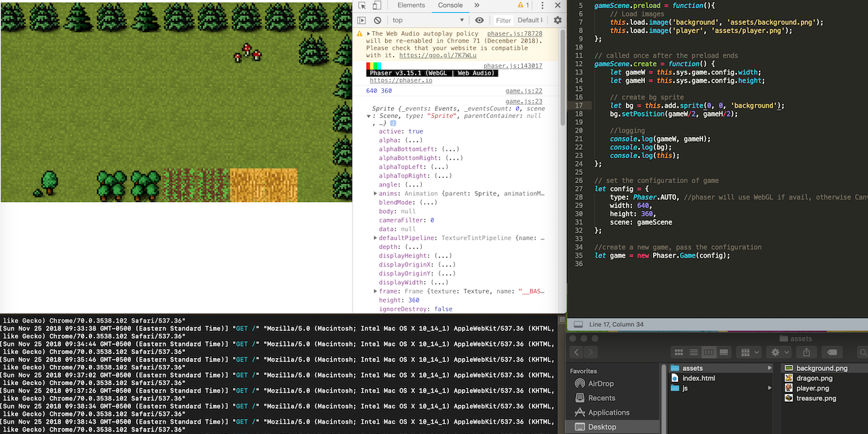Click the warning count badge in DevTools

coord(524,5)
